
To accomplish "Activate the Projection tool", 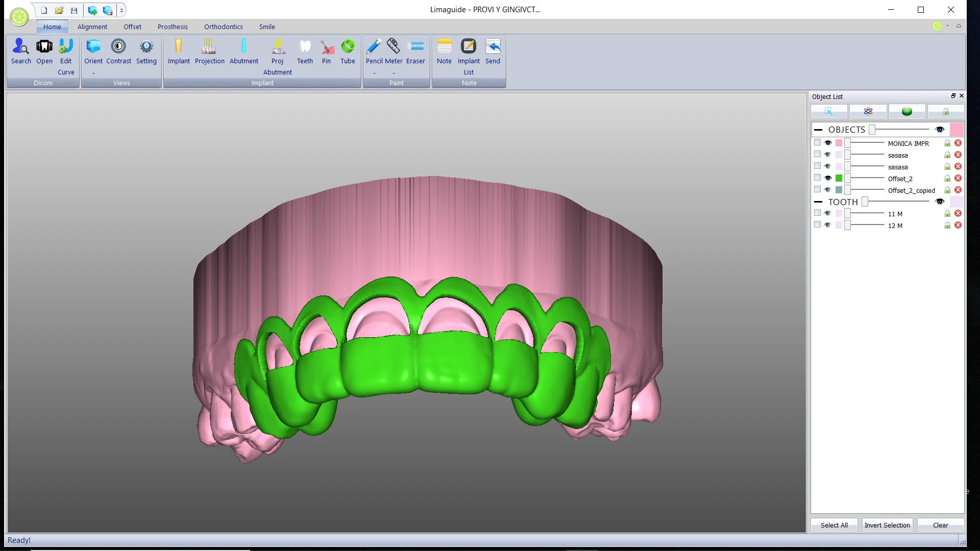I will (x=209, y=51).
